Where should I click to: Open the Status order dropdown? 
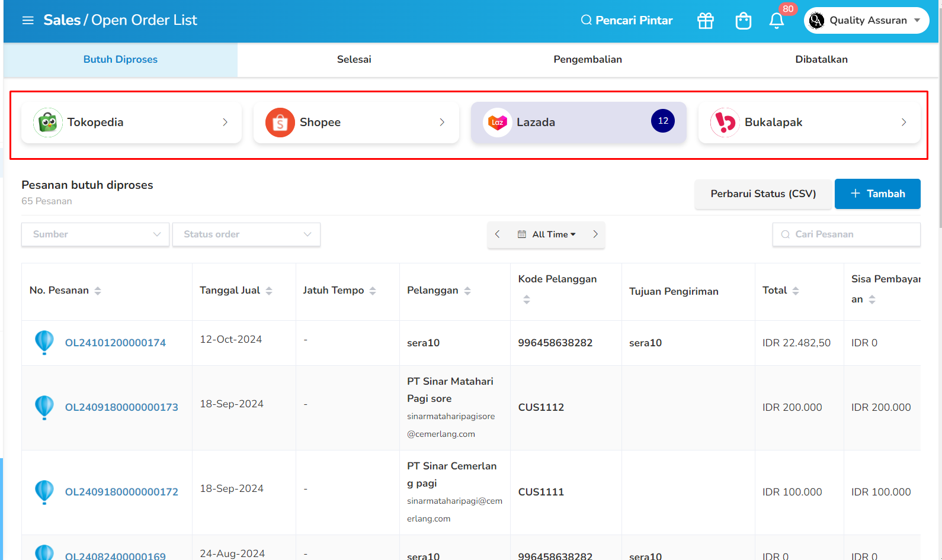point(246,234)
